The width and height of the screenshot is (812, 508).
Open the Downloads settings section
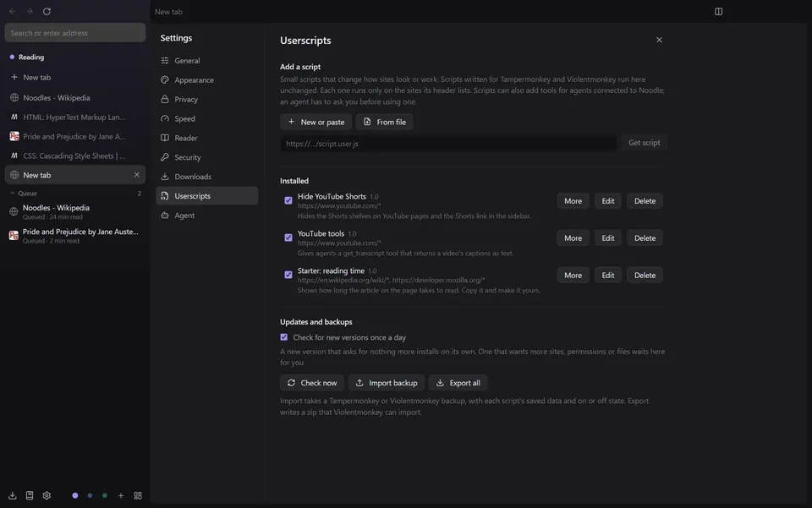point(206,177)
